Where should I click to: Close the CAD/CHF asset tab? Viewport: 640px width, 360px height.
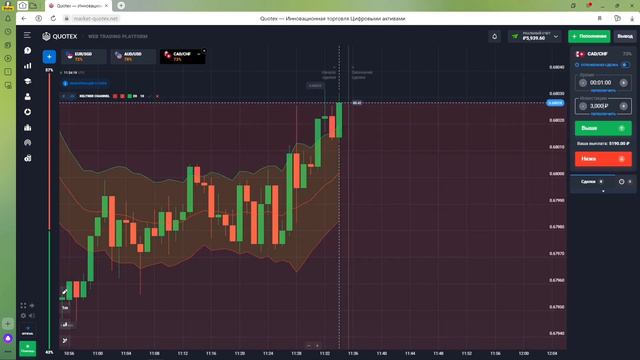tap(204, 51)
